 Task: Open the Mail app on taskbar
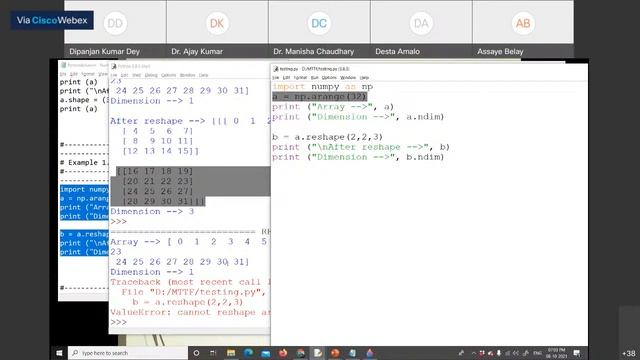[265, 353]
